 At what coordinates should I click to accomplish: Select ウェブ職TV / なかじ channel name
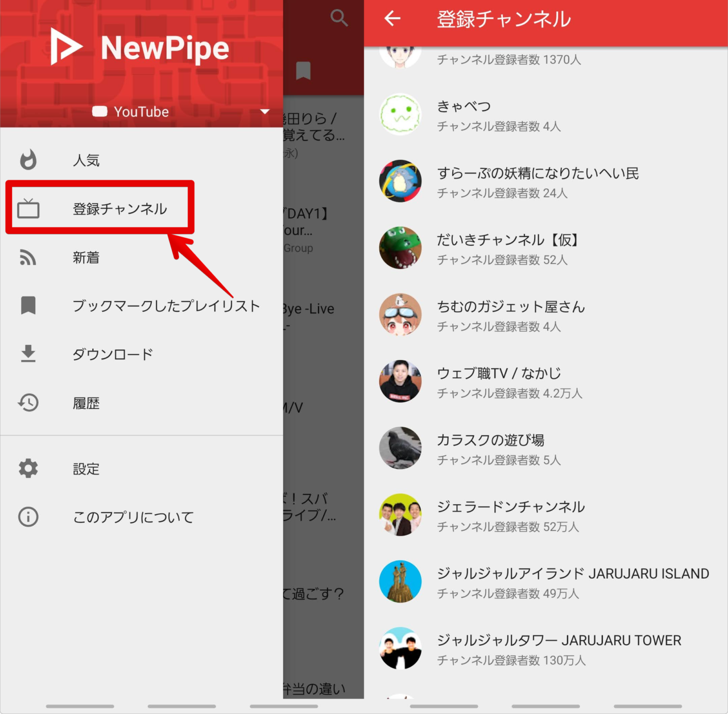[x=499, y=373]
